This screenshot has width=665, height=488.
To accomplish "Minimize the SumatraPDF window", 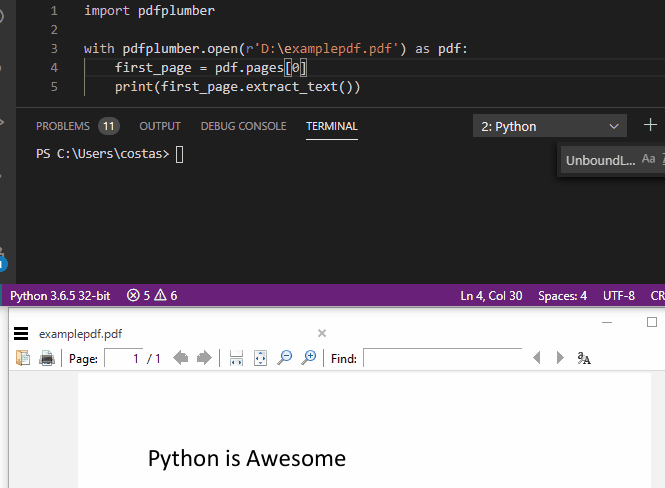I will coord(607,323).
